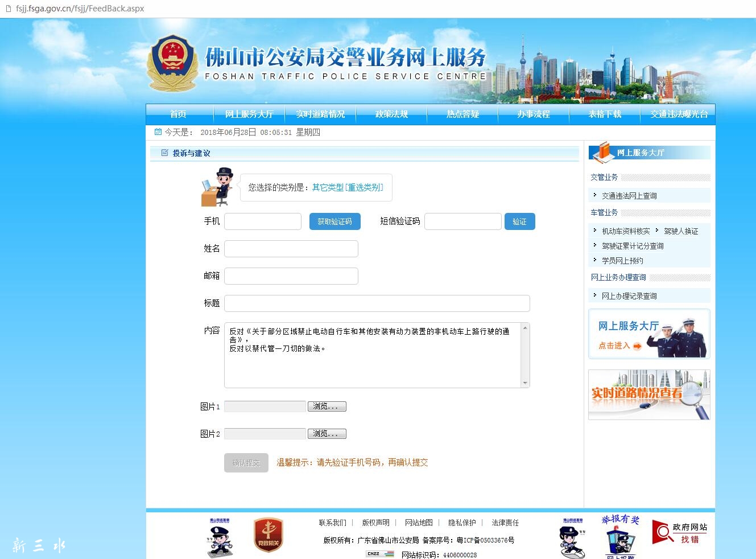Viewport: 756px width, 559px height.
Task: Open the 交通违法网上查询 sidebar link
Action: 629,196
